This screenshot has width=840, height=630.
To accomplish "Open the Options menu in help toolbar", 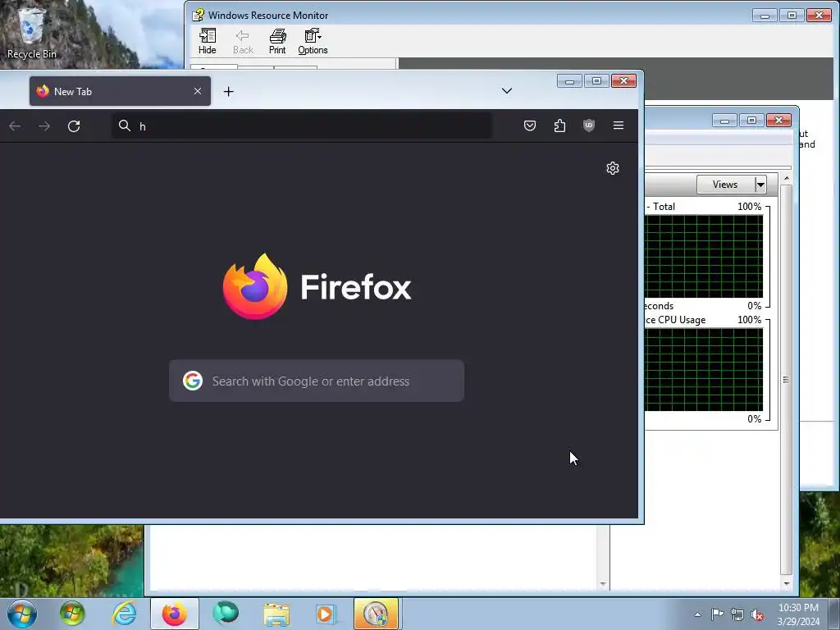I will click(313, 42).
